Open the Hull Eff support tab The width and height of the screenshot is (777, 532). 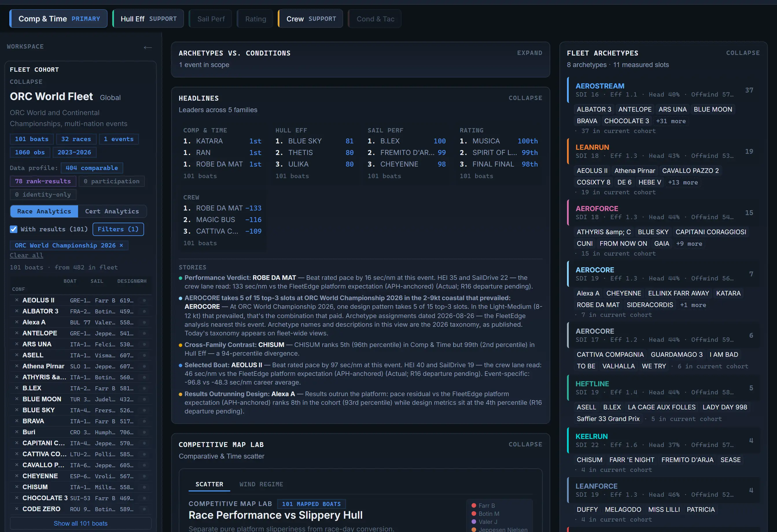pos(148,19)
